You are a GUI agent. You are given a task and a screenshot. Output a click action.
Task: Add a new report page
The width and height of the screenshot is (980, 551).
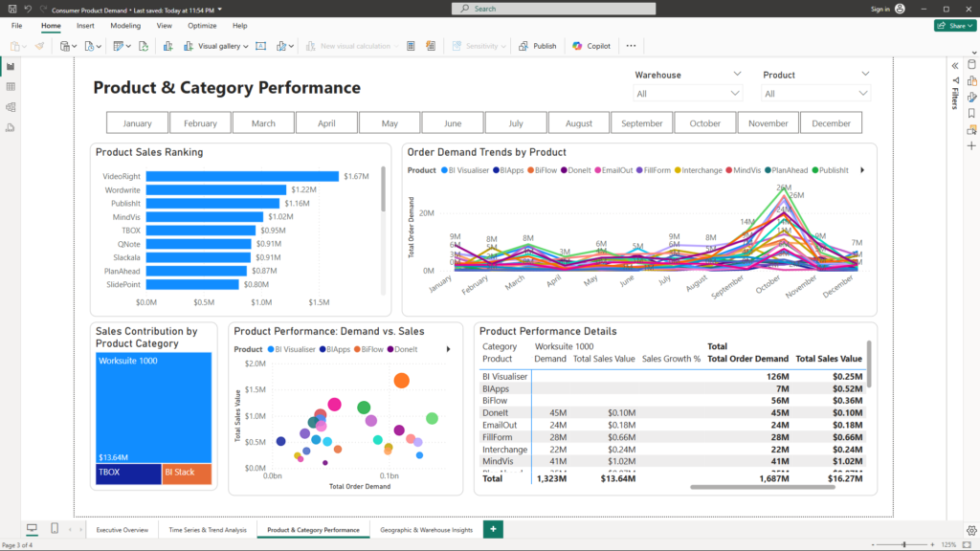click(493, 529)
